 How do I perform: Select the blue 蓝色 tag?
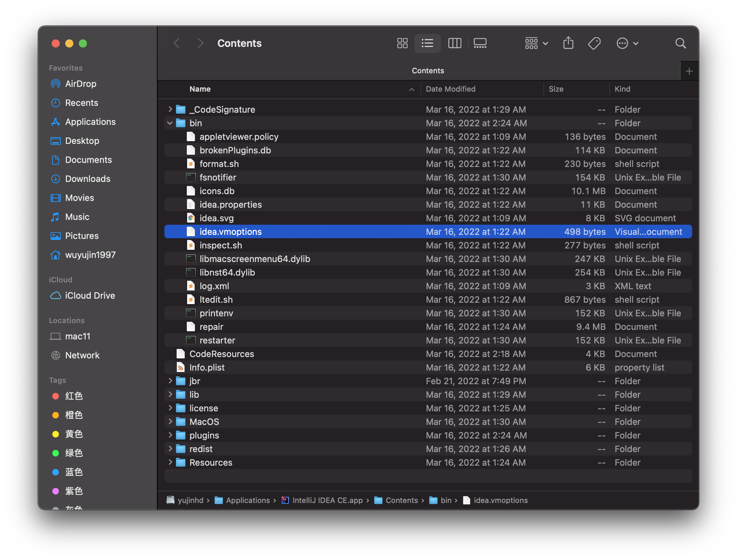click(74, 472)
